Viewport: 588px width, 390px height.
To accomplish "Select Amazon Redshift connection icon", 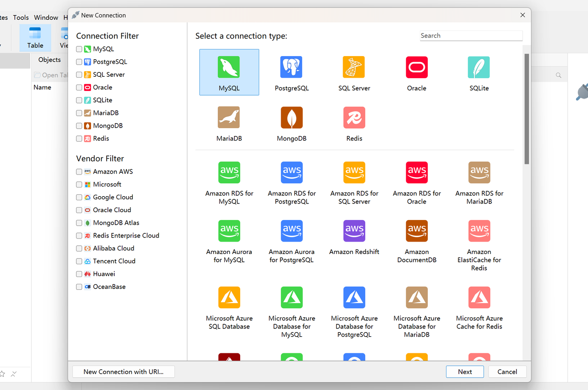I will pyautogui.click(x=354, y=231).
